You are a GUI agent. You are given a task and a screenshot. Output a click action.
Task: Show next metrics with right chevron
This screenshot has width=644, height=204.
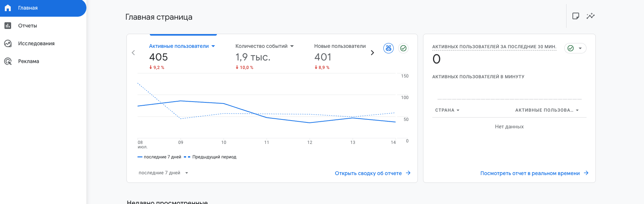tap(372, 53)
